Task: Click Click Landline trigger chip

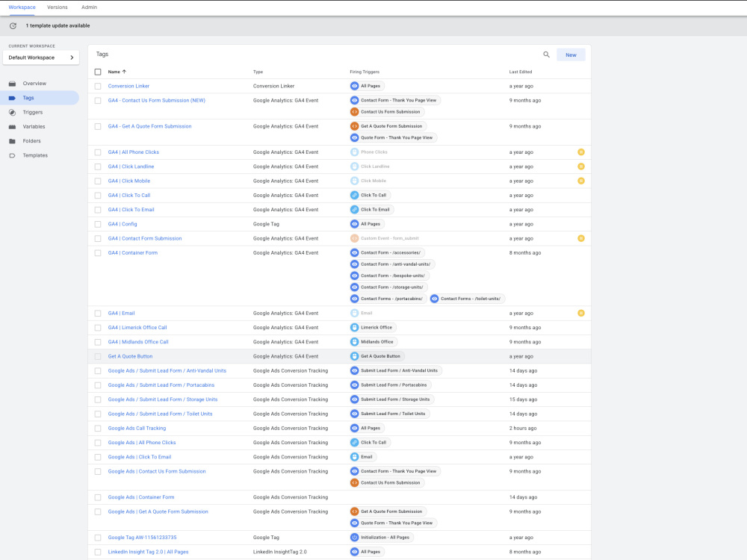Action: pyautogui.click(x=372, y=167)
